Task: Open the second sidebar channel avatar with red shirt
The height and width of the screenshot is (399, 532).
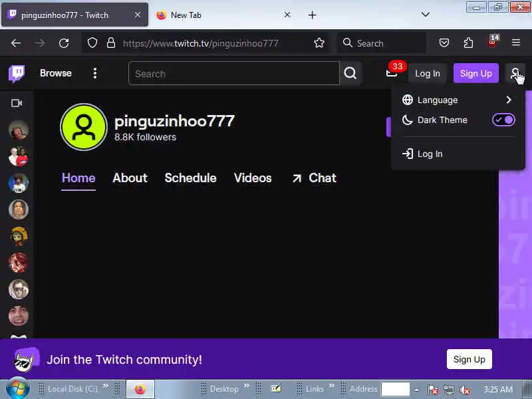Action: pos(19,156)
